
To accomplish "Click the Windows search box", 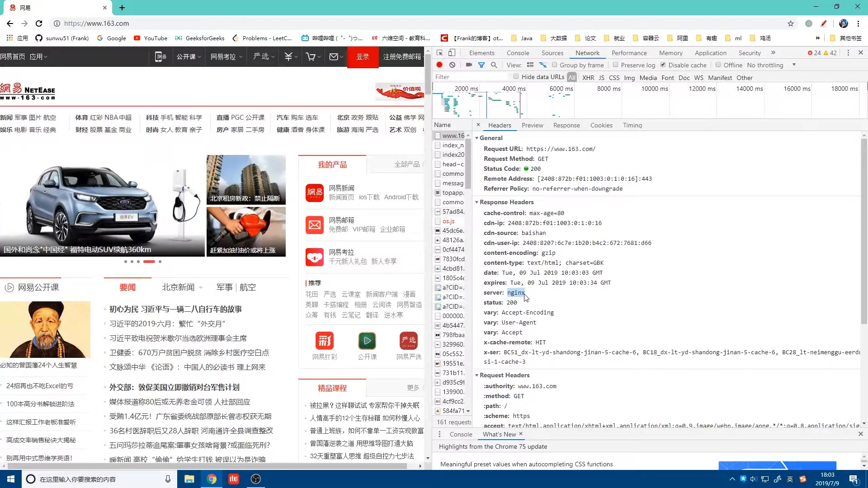I will (x=99, y=479).
